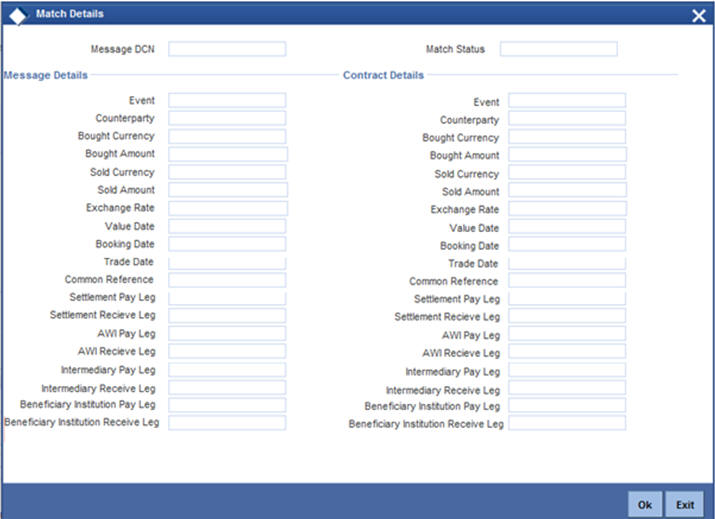Screen dimensions: 715x519
Task: Select Contract Details Settlement Pay Leg field
Action: click(x=567, y=298)
